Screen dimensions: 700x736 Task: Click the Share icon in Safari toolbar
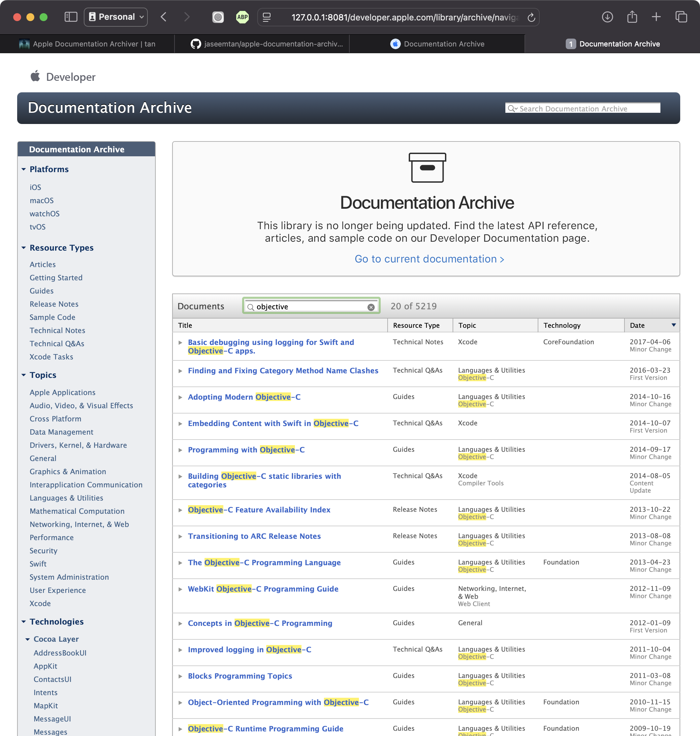(632, 17)
